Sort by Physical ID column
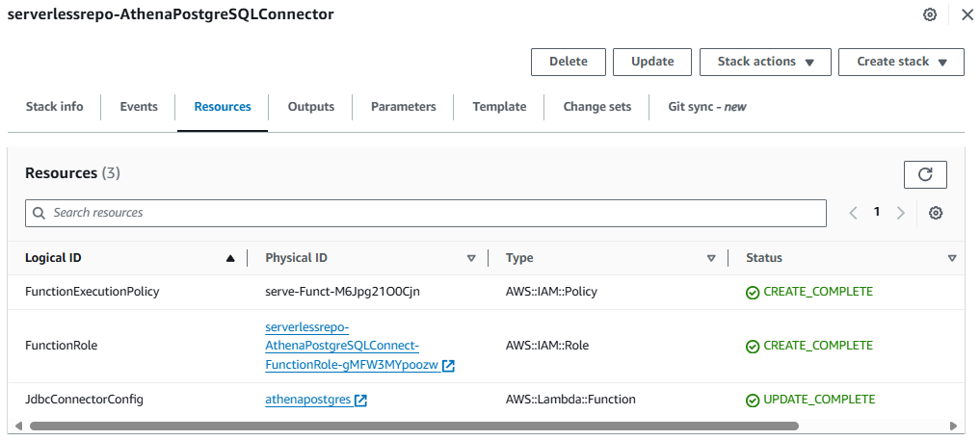 pos(471,258)
